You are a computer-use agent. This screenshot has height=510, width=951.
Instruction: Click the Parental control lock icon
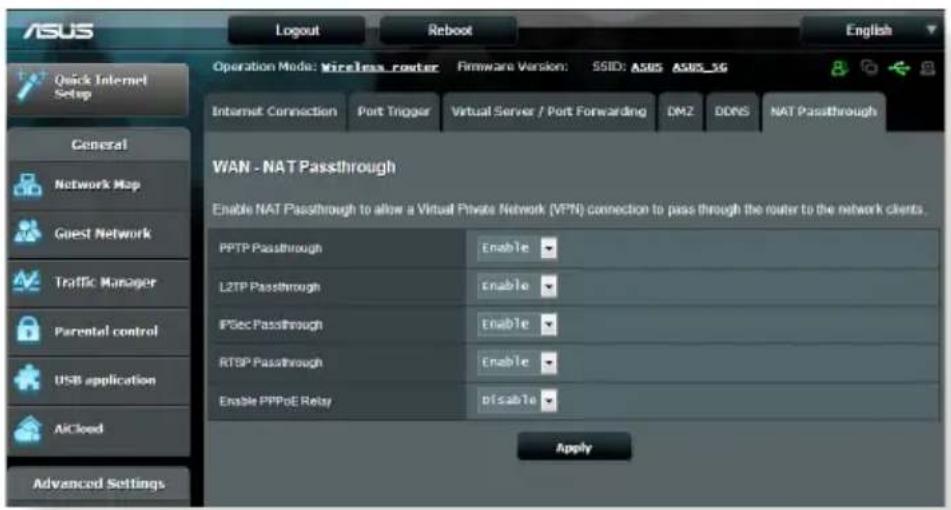(28, 330)
